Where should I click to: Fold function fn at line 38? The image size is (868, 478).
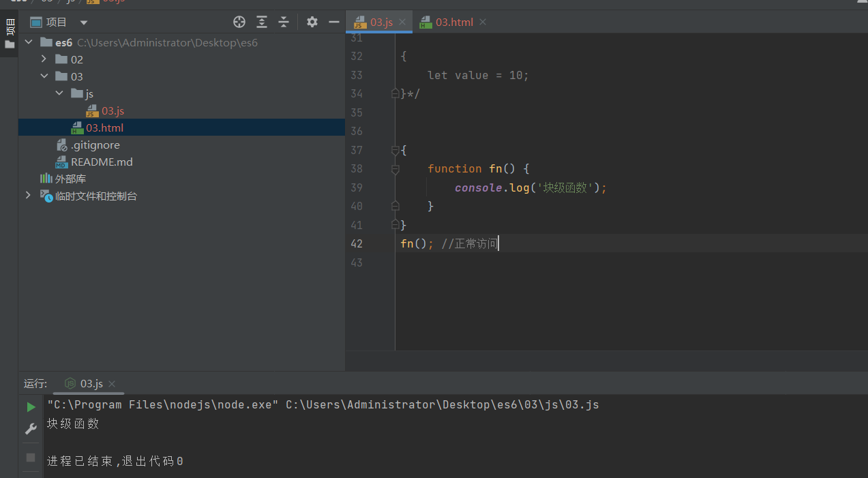click(x=395, y=169)
